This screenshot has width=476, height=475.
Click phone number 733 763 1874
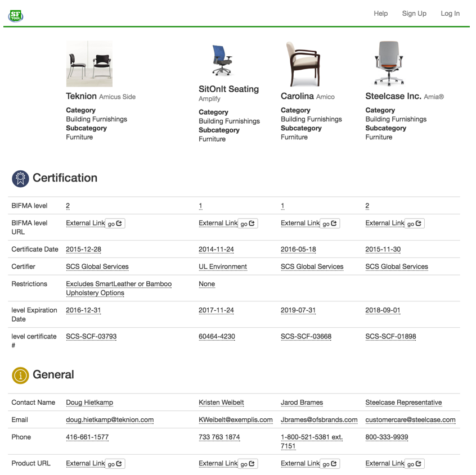[219, 437]
